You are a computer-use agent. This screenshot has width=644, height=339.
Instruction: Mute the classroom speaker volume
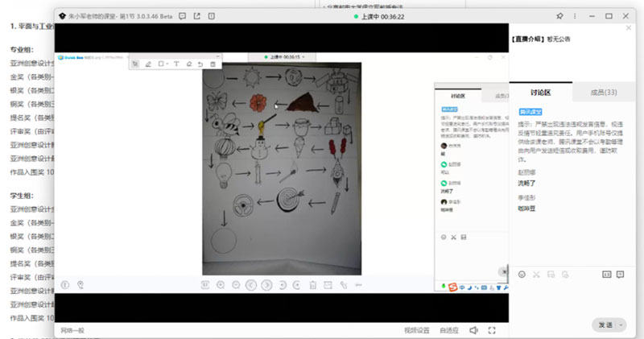point(473,330)
